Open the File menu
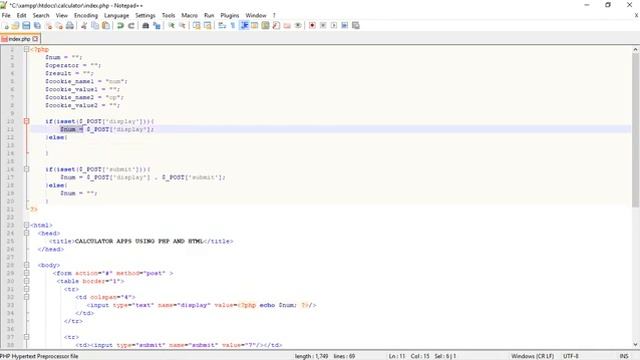 6,16
